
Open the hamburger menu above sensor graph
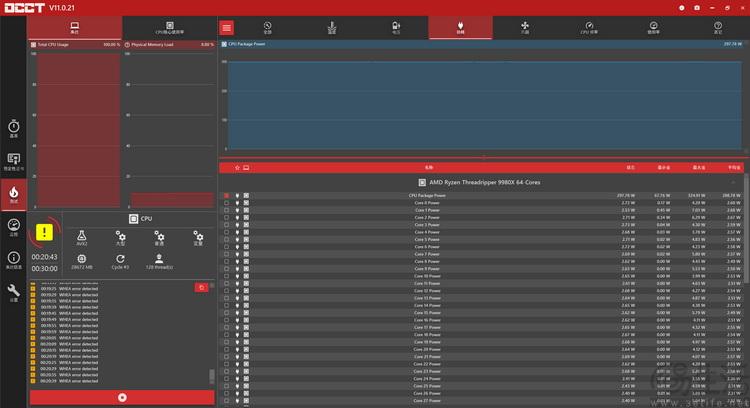[227, 28]
